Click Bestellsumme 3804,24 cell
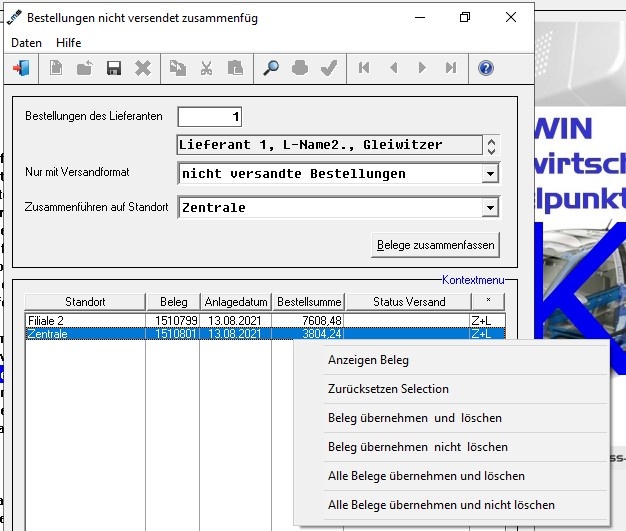This screenshot has height=531, width=626. (x=322, y=334)
